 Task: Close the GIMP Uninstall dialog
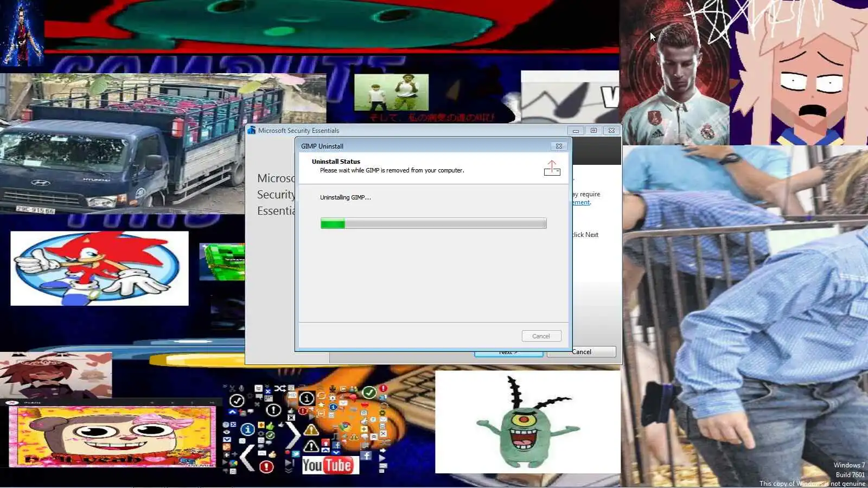pyautogui.click(x=559, y=146)
